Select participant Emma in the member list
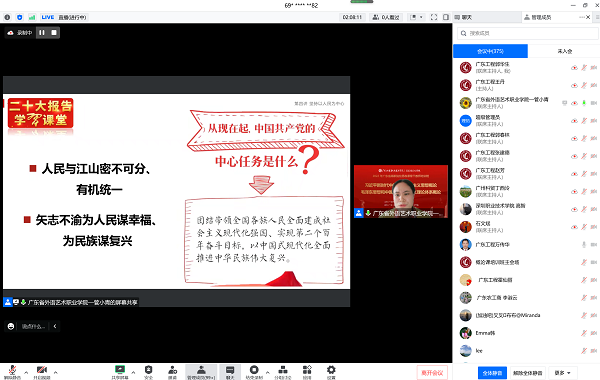The width and height of the screenshot is (600, 380). click(x=526, y=333)
